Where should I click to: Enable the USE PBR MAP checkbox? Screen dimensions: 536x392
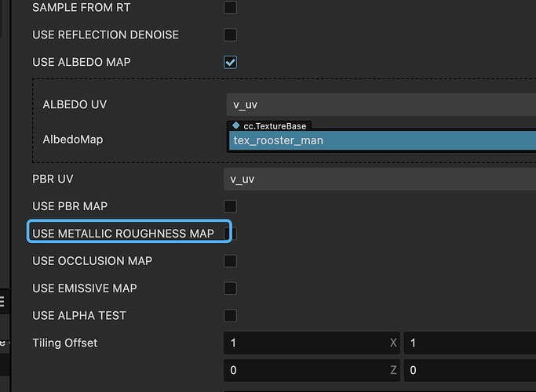point(230,206)
